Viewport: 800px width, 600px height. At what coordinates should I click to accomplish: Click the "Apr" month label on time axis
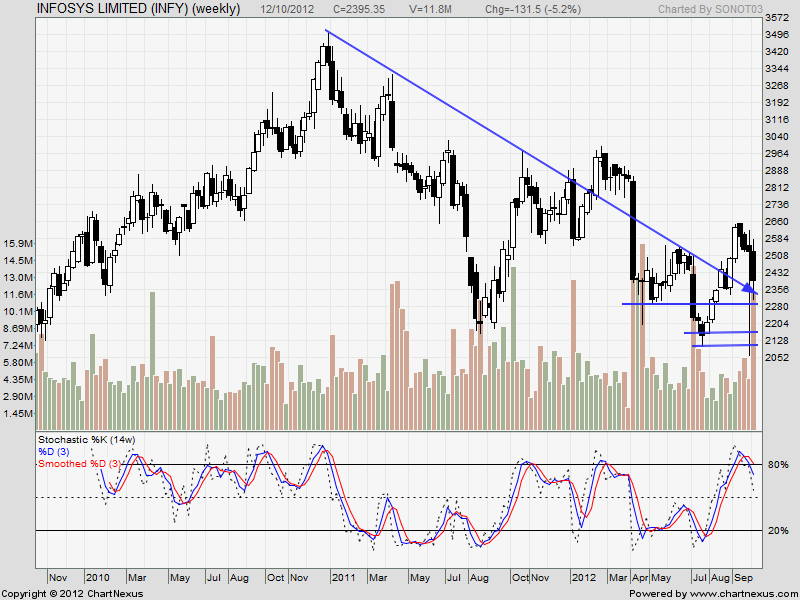click(640, 578)
